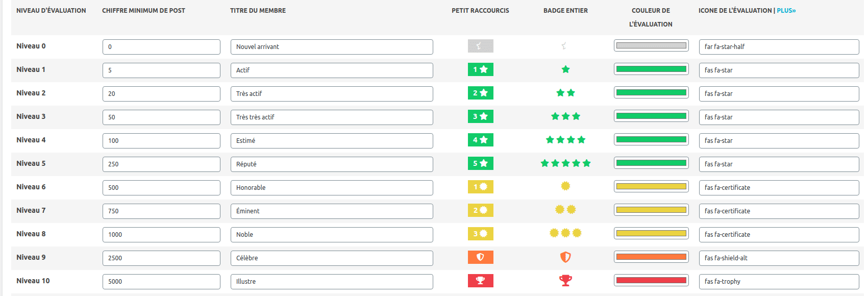Click the red trophy full badge icon
The width and height of the screenshot is (868, 296).
[565, 280]
